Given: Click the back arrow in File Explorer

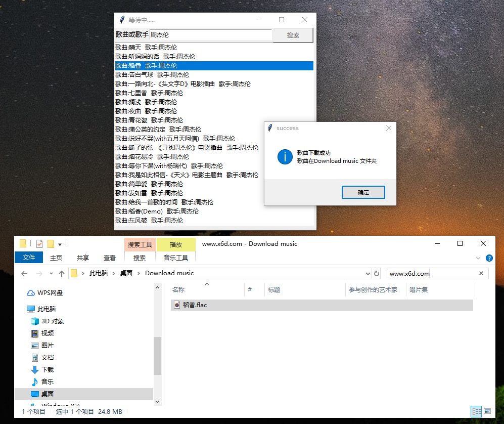Looking at the screenshot, I should pyautogui.click(x=24, y=273).
